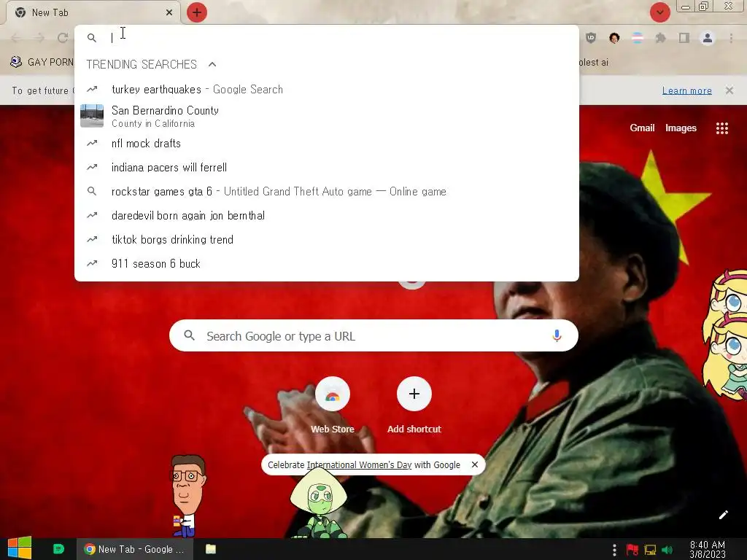Screen dimensions: 747x560
Task: Open the red flag tray notification
Action: 632,550
